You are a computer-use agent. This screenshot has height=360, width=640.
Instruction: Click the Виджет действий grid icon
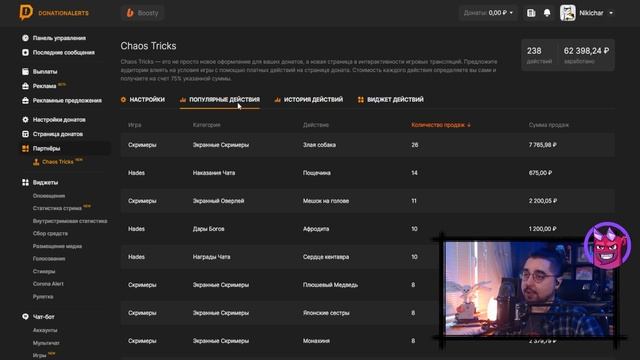[361, 100]
